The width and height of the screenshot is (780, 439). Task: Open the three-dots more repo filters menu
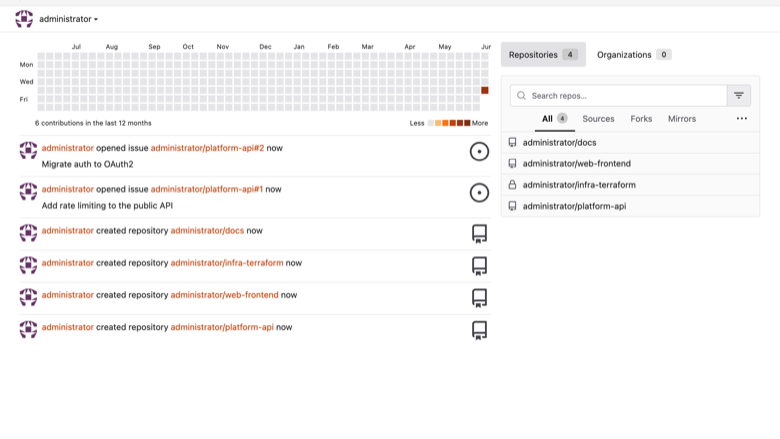click(x=742, y=118)
